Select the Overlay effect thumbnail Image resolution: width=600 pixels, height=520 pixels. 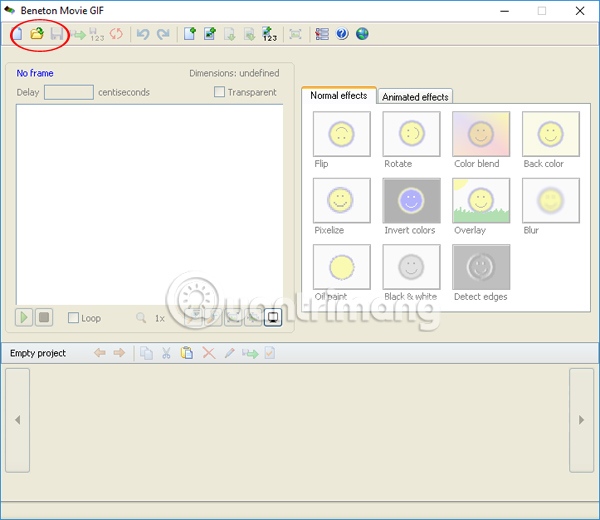[481, 201]
